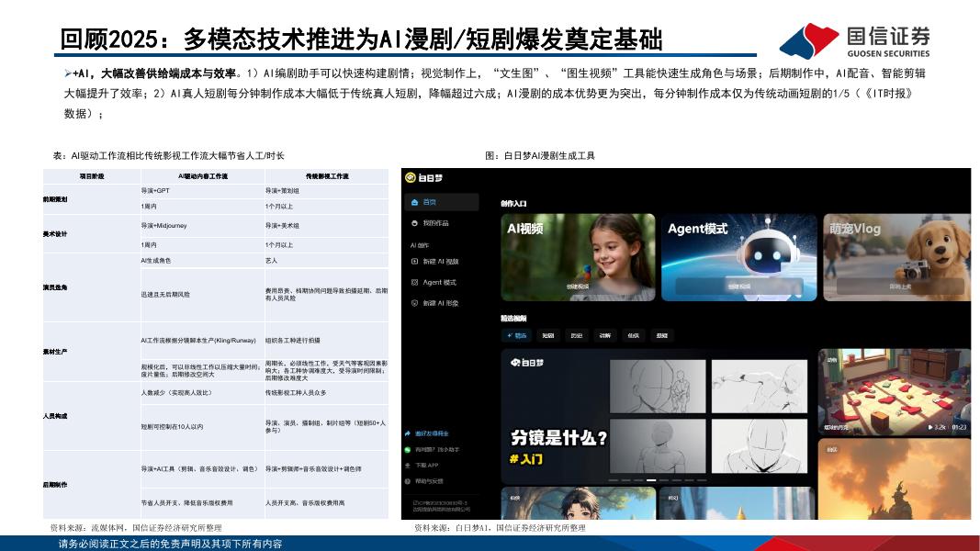Select the second filter chip under 精选视频
The height and width of the screenshot is (551, 980).
point(548,335)
